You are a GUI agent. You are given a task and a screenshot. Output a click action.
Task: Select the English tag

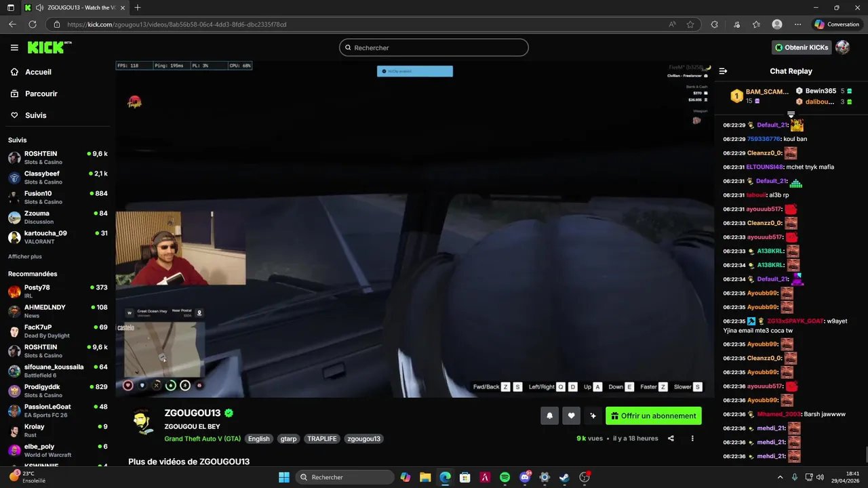click(x=258, y=439)
